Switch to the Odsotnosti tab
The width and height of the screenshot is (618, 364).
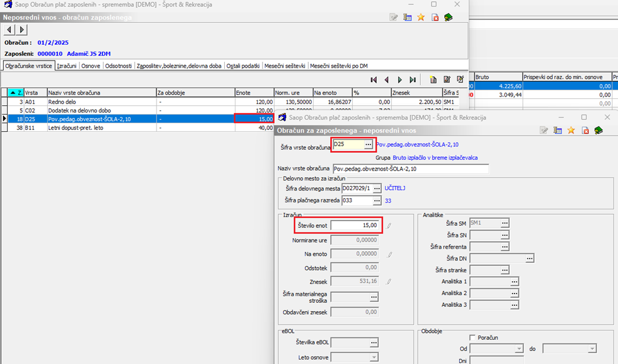pos(118,66)
